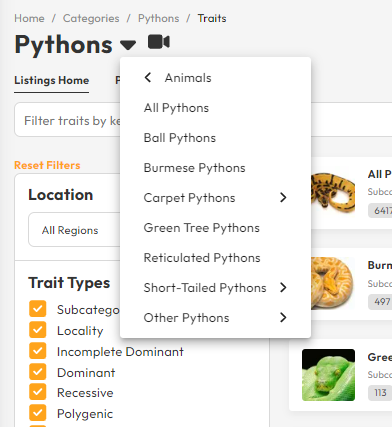
Task: Choose Ball Pythons from the menu
Action: click(180, 138)
